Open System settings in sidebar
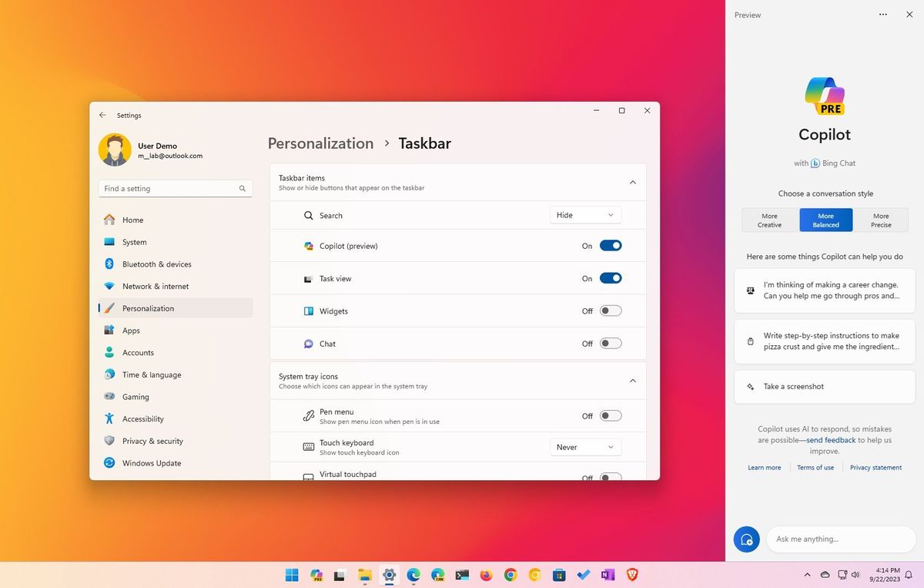The image size is (924, 588). click(176, 242)
